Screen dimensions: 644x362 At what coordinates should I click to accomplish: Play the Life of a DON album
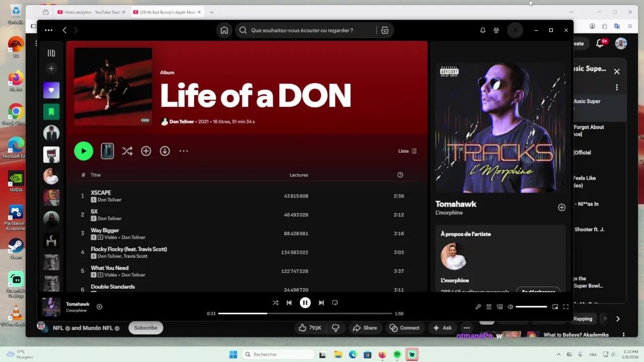[84, 151]
